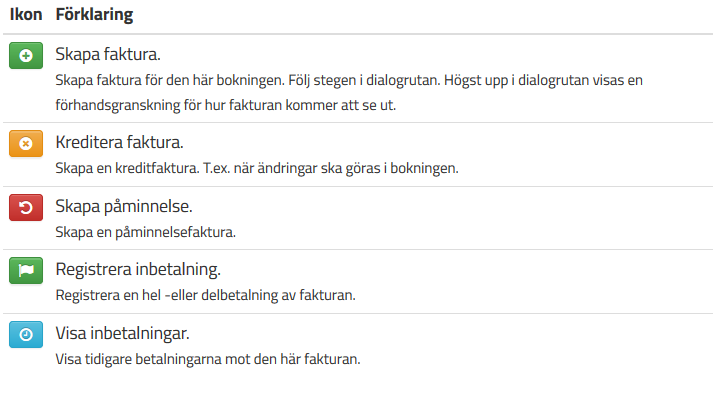719x395 pixels.
Task: Click description 'Skapa en påminnelsefaktura.' text
Action: pos(145,232)
